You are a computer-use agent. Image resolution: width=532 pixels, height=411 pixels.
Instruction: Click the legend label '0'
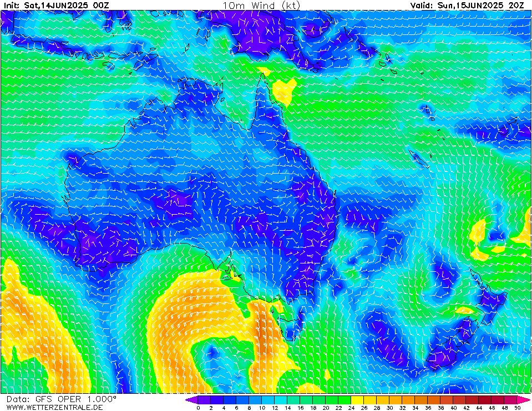tap(198, 408)
